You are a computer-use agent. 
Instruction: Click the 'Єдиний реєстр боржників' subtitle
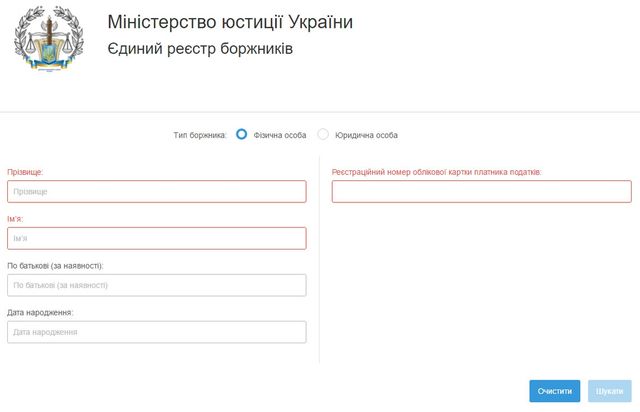click(200, 48)
